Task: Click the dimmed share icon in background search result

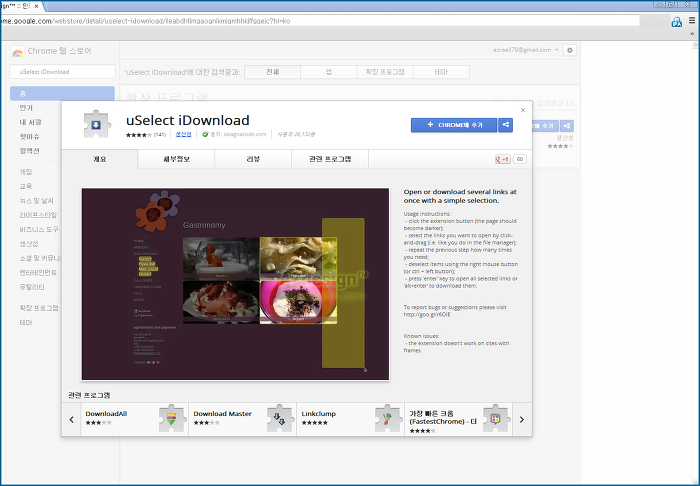Action: [567, 126]
